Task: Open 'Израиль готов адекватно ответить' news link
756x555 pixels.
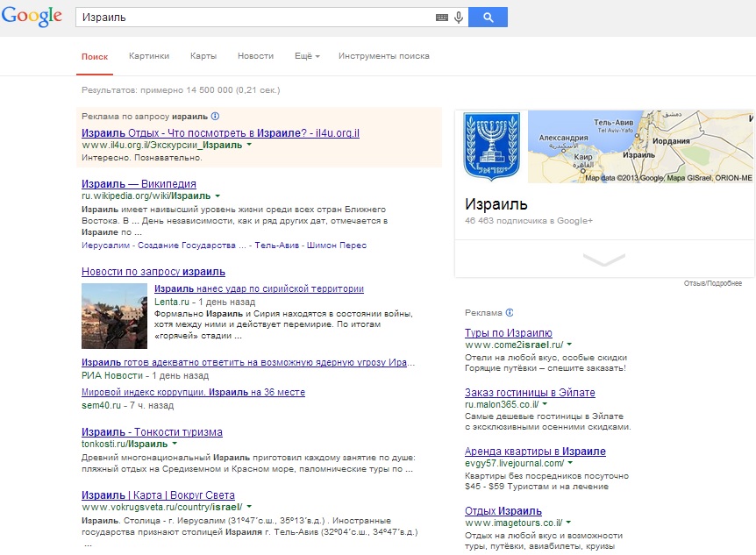Action: 248,362
